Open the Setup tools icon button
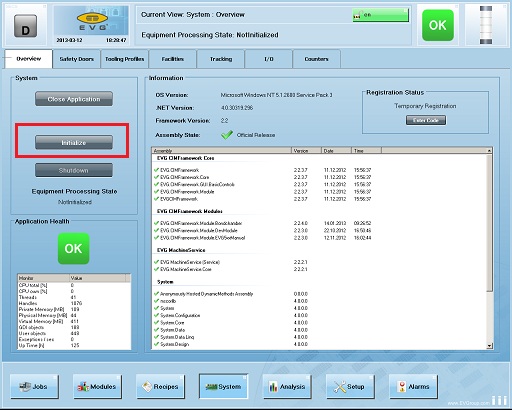 click(350, 386)
